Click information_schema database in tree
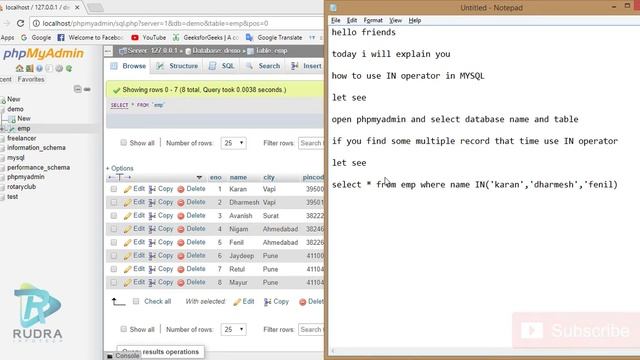The width and height of the screenshot is (640, 360). coord(36,148)
